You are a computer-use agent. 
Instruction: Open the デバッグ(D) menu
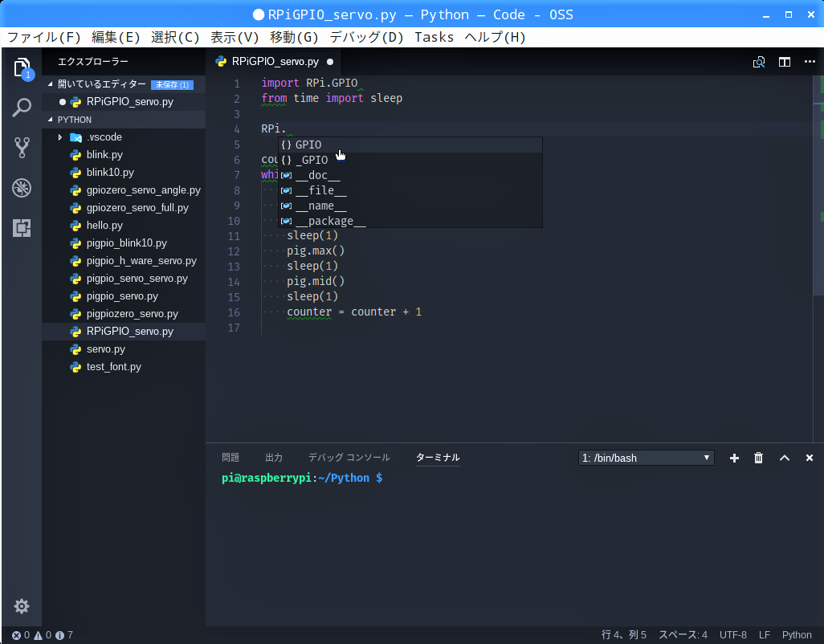point(366,37)
